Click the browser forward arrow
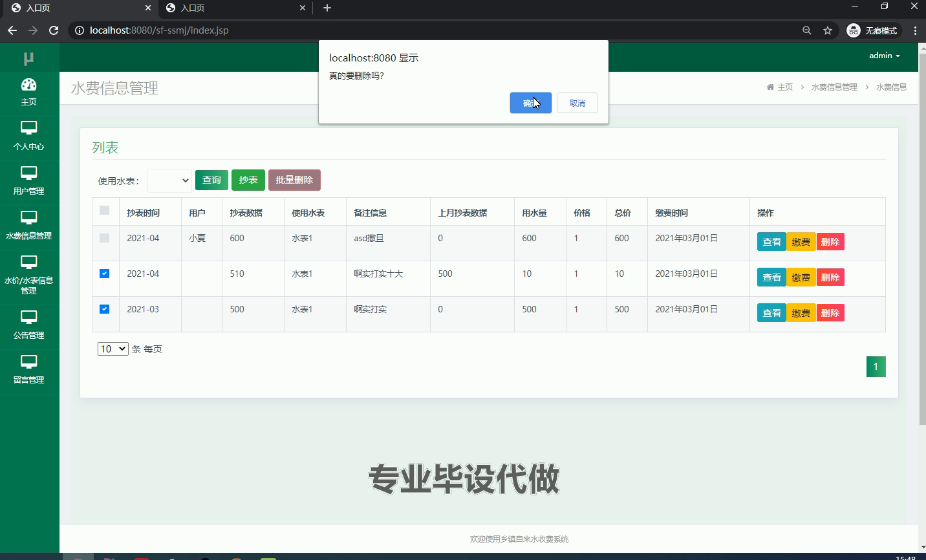The width and height of the screenshot is (926, 560). (x=33, y=30)
